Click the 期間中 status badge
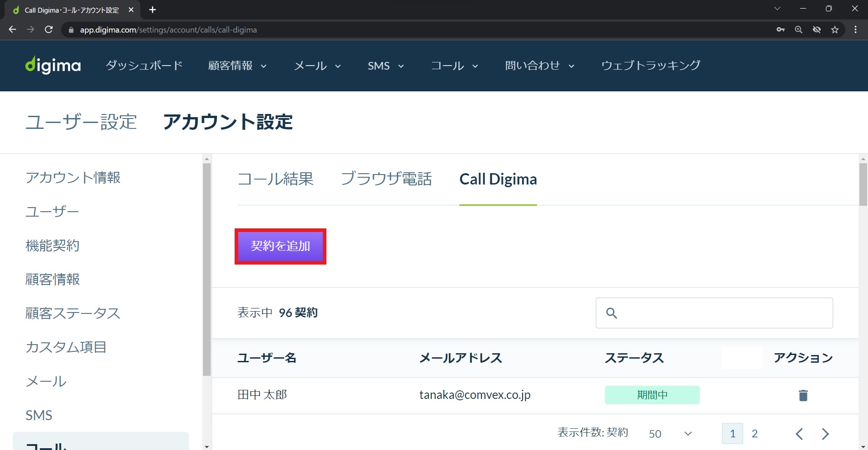The image size is (868, 450). [652, 395]
